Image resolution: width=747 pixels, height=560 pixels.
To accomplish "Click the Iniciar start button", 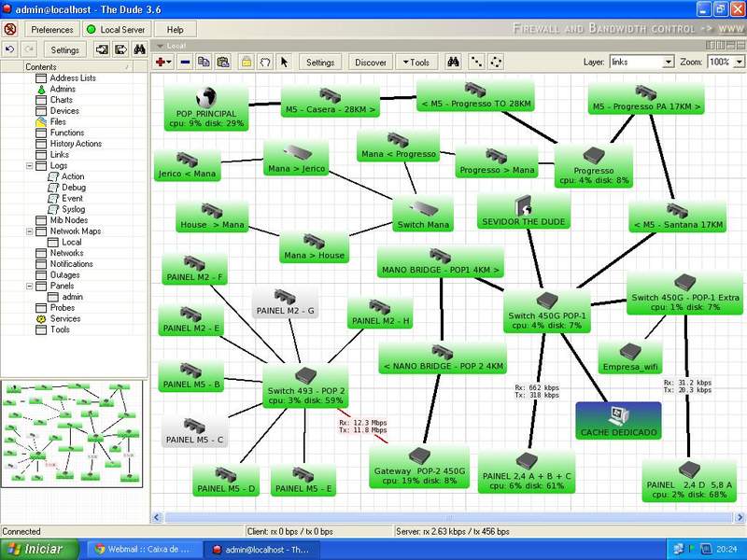I will click(40, 549).
